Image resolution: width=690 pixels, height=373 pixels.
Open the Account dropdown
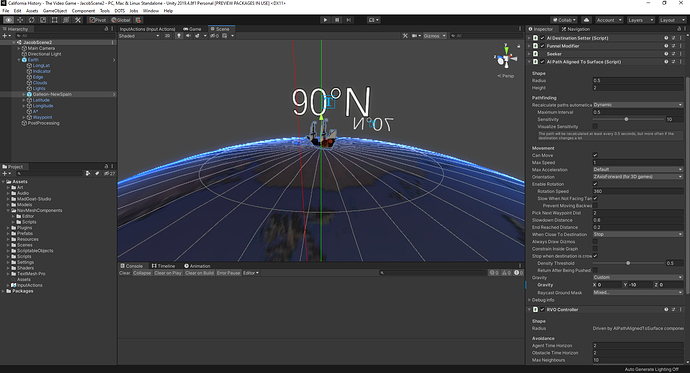point(609,20)
